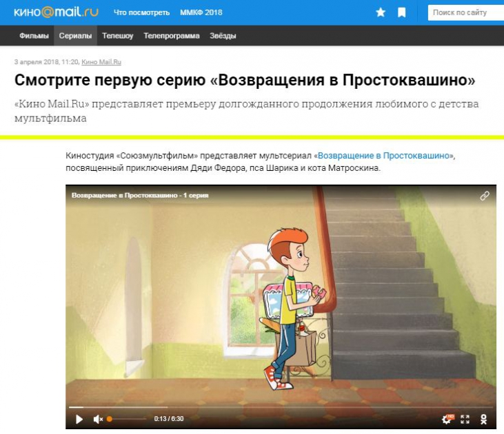Image resolution: width=504 pixels, height=434 pixels.
Task: Unmute the video via speaker icon
Action: (x=98, y=419)
